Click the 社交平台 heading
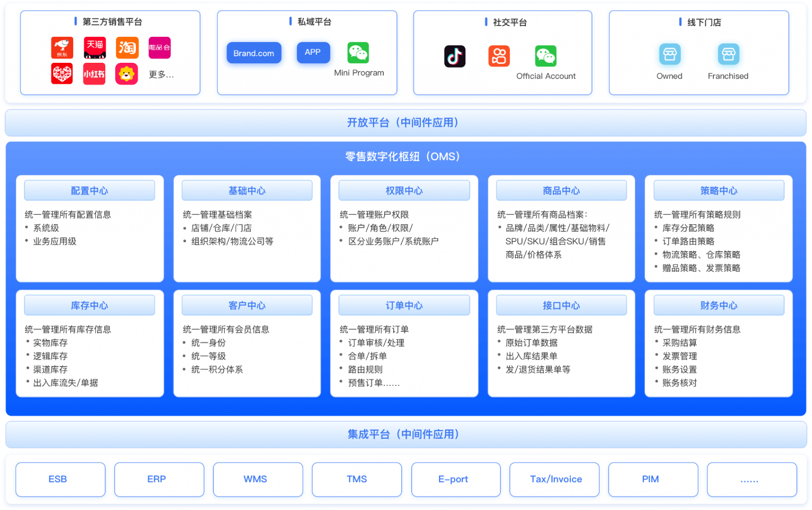 tap(509, 22)
